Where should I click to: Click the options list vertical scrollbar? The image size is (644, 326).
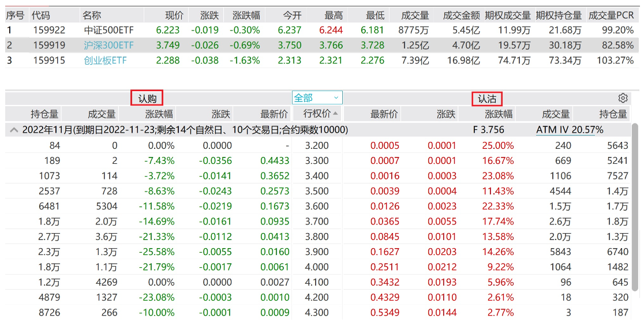tap(635, 207)
